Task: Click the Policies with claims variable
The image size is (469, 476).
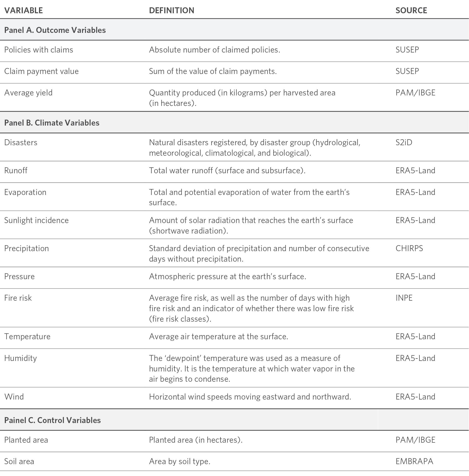Action: click(x=39, y=50)
